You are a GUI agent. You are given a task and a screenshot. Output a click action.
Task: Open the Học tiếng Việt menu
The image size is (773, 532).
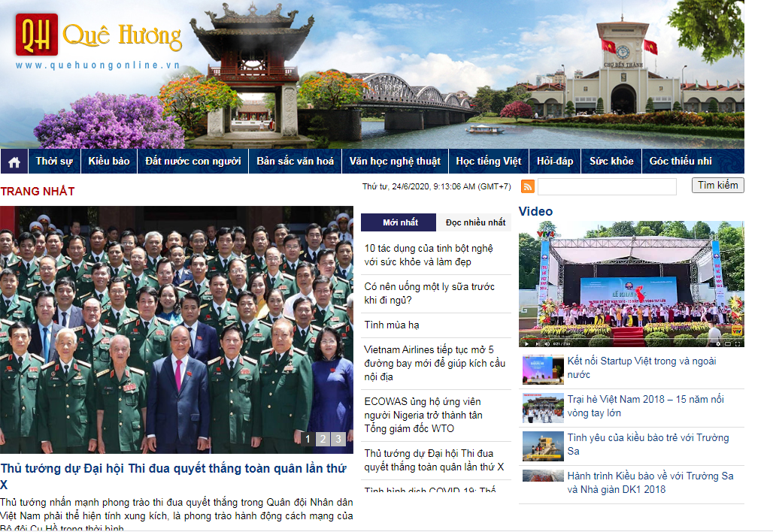coord(488,162)
